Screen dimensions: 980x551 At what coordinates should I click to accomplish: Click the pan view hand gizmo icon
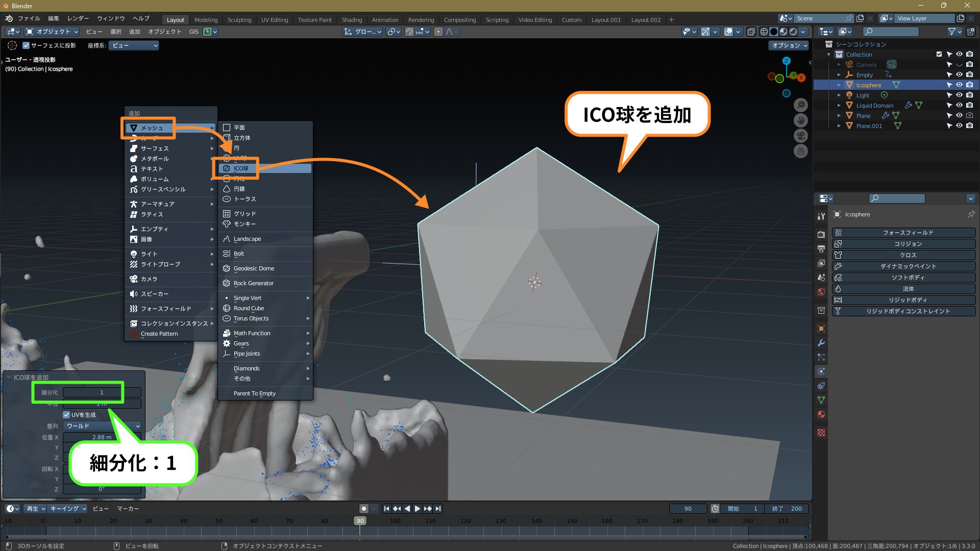click(x=801, y=120)
